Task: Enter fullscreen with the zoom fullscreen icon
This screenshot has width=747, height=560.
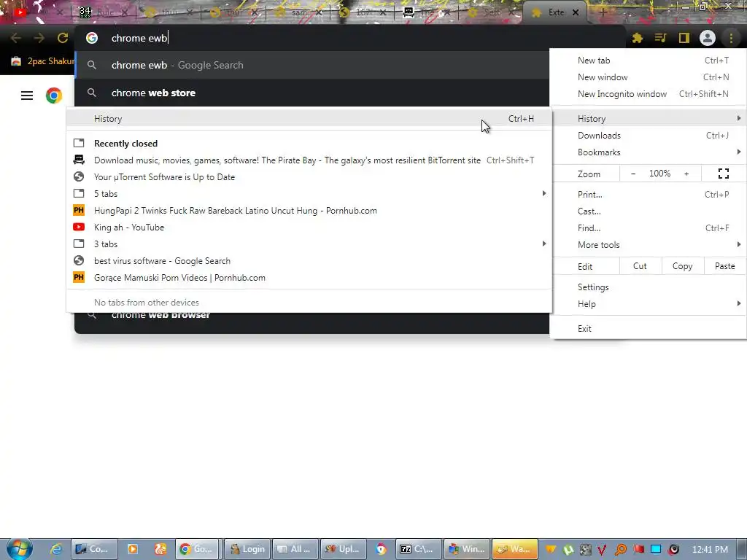Action: (723, 174)
